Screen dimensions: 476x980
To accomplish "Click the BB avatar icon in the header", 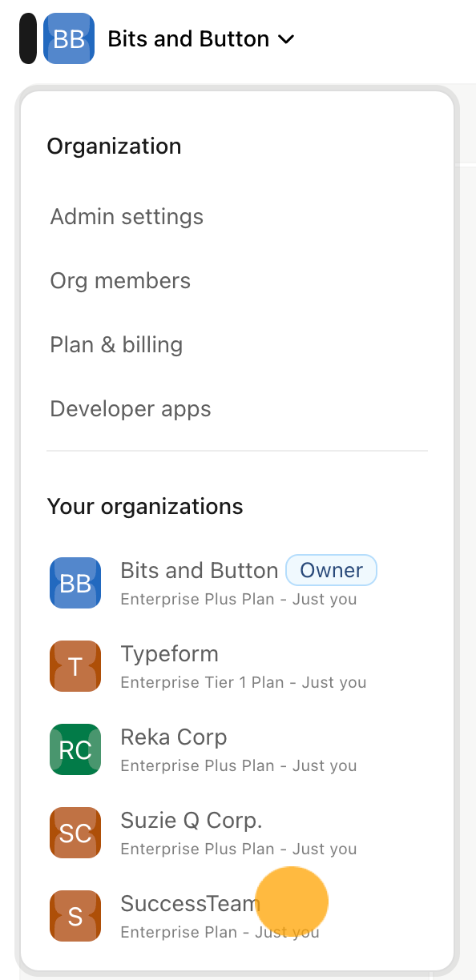I will click(x=69, y=38).
